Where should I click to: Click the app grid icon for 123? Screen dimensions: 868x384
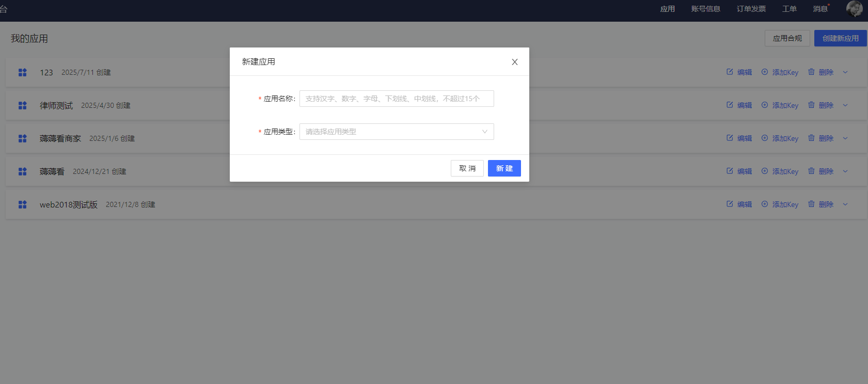tap(22, 72)
